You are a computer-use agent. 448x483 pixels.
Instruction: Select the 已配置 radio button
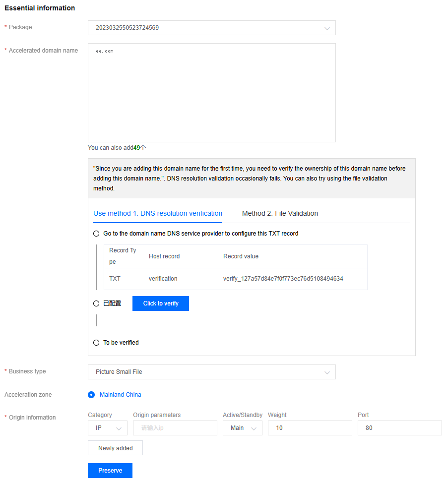pyautogui.click(x=96, y=303)
